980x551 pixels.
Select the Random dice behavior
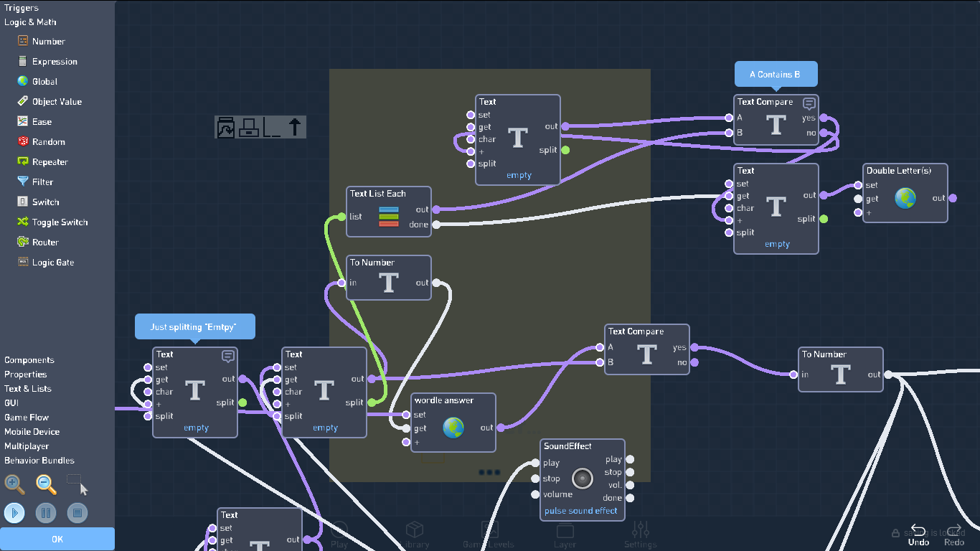[48, 142]
